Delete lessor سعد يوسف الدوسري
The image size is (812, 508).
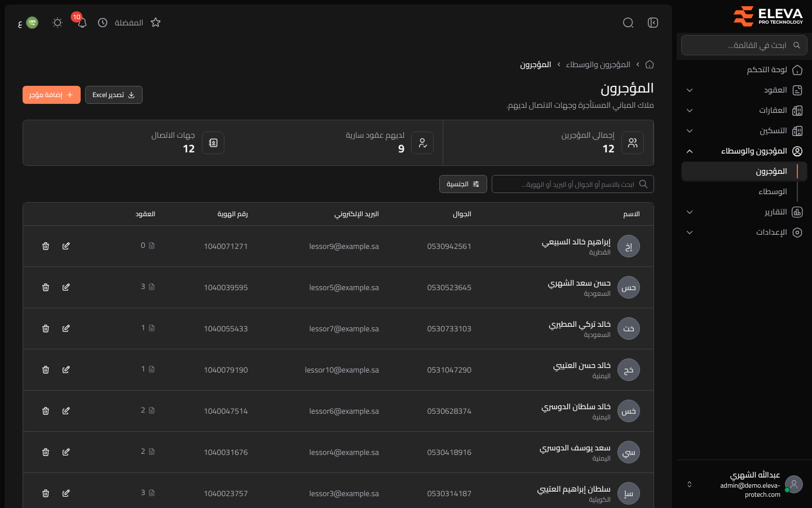coord(46,452)
